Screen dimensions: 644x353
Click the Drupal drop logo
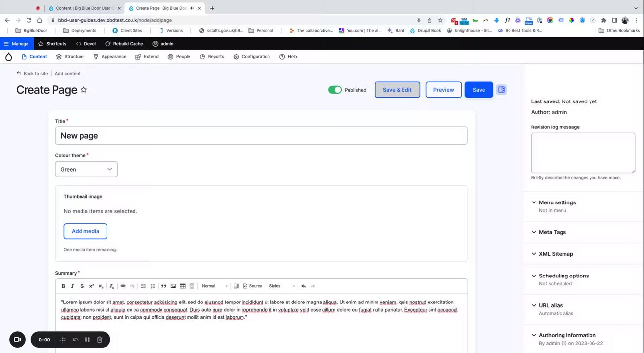8,57
